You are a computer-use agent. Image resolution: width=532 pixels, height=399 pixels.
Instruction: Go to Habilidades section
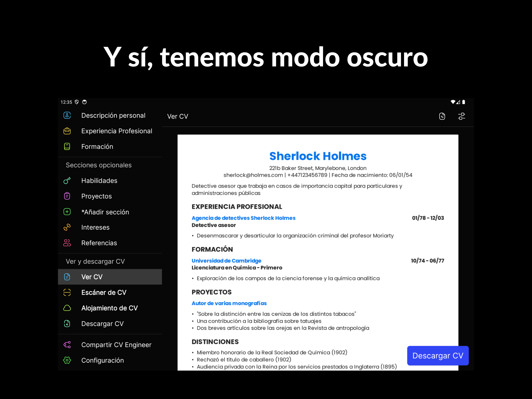coord(110,180)
